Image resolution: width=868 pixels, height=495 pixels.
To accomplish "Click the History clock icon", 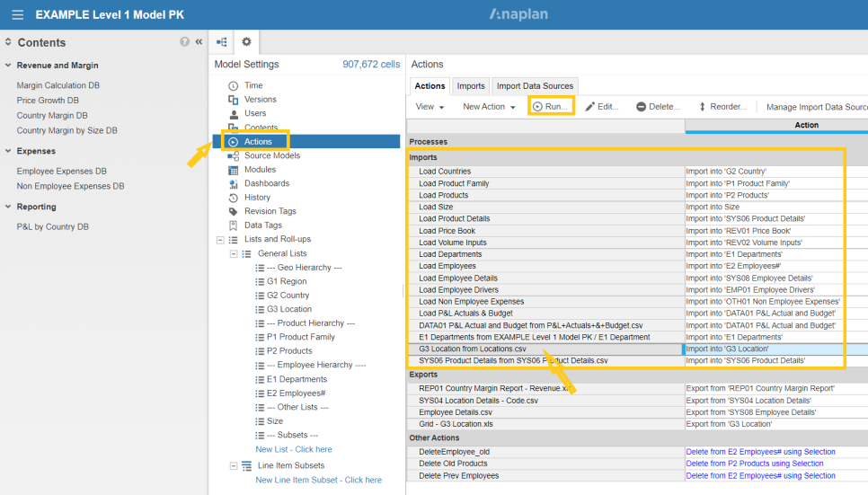I will pos(234,198).
